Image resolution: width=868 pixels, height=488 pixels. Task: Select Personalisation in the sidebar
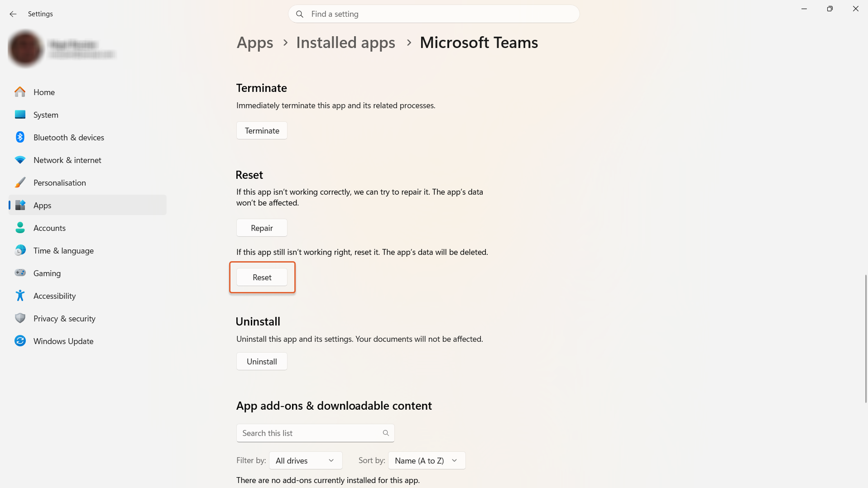87,182
